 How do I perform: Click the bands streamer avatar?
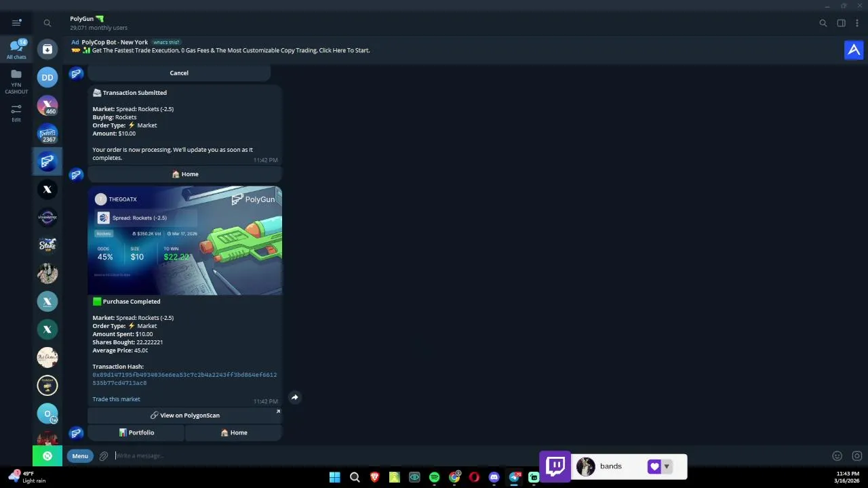click(586, 466)
